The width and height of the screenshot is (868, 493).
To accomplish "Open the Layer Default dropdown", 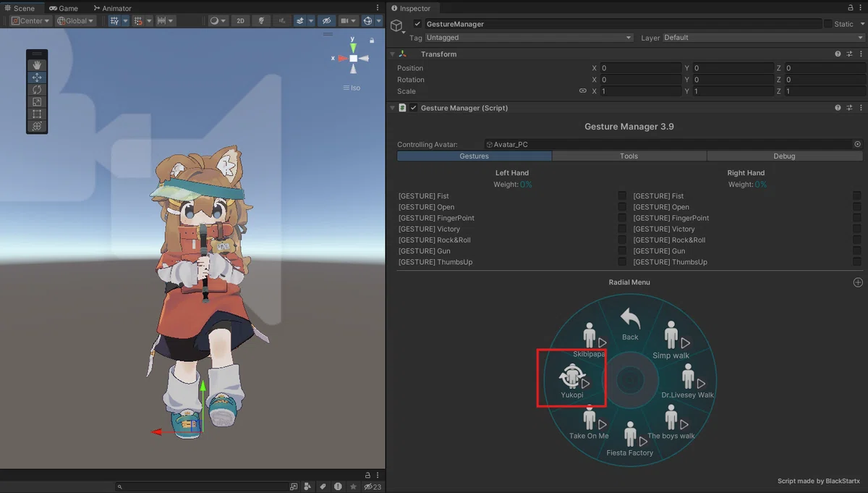I will (763, 38).
